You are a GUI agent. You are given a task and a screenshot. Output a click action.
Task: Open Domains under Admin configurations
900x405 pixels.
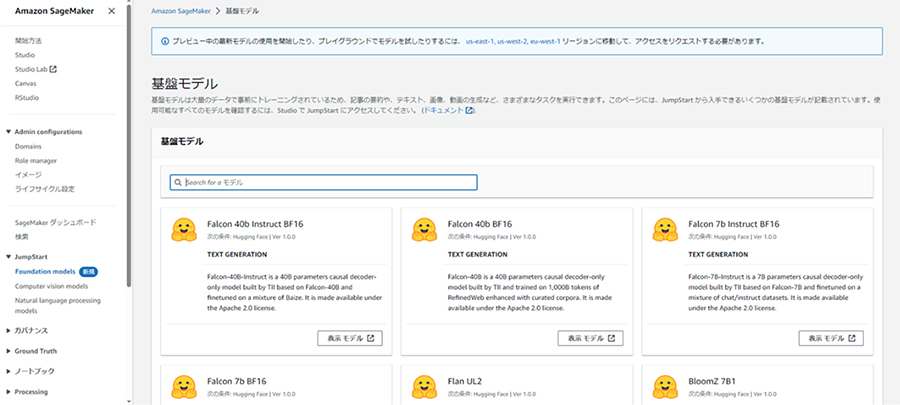[x=28, y=146]
